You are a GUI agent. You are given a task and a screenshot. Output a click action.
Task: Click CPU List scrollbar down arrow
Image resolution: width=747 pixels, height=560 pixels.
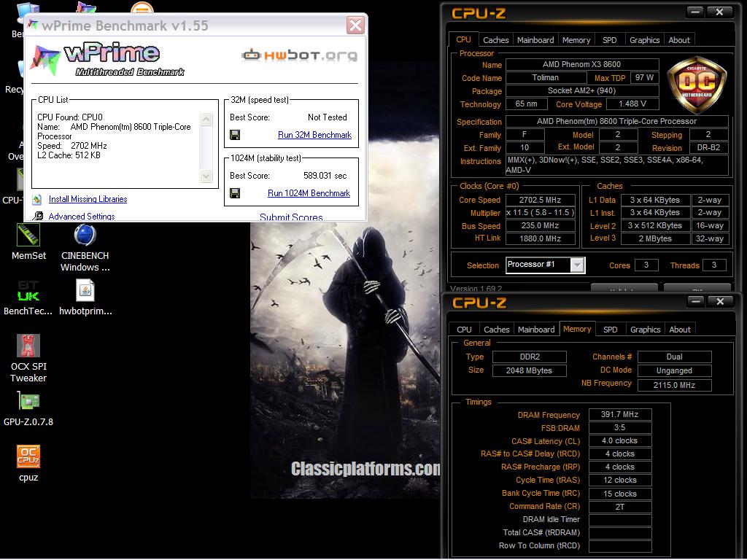(x=206, y=176)
